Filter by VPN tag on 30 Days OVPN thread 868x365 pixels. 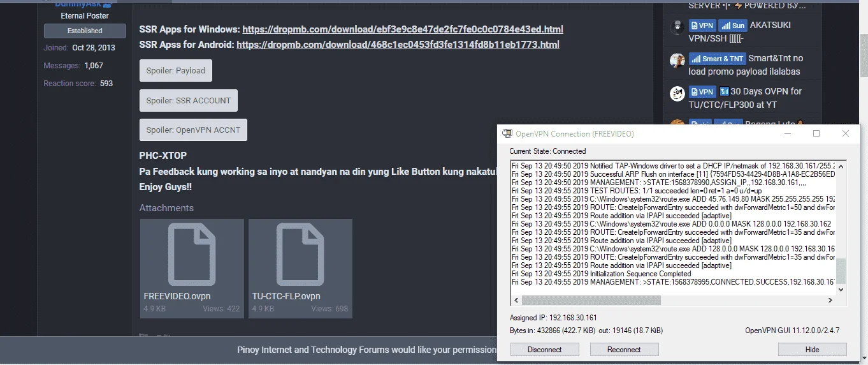pyautogui.click(x=702, y=92)
